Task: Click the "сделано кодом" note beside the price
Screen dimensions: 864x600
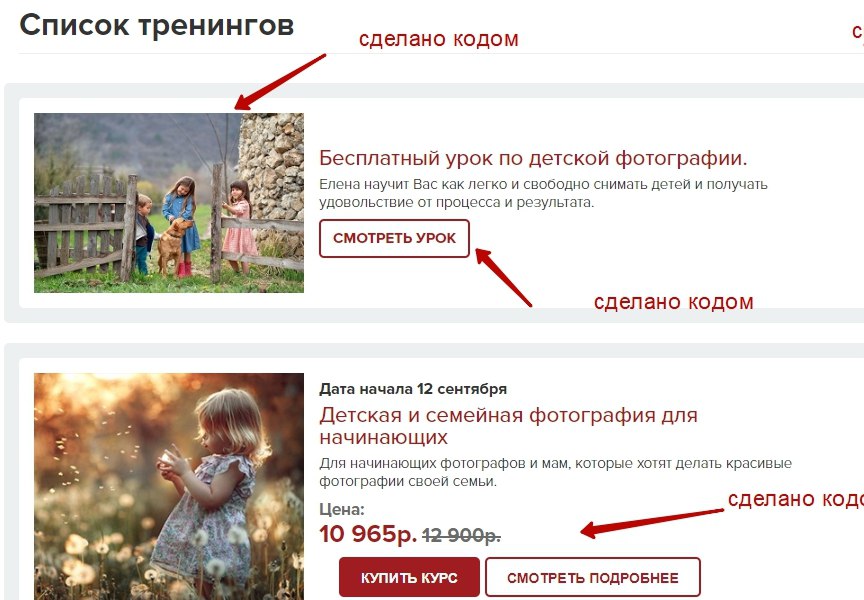Action: click(796, 499)
